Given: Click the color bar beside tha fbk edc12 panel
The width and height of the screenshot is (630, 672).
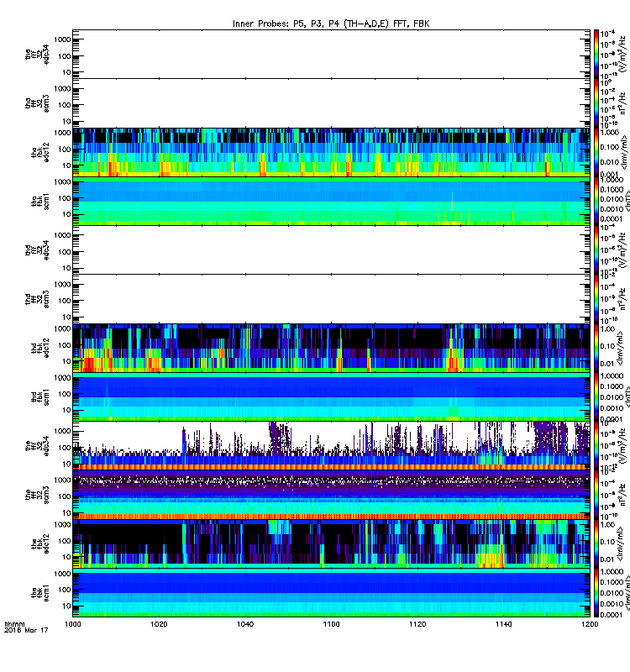Looking at the screenshot, I should pos(596,152).
